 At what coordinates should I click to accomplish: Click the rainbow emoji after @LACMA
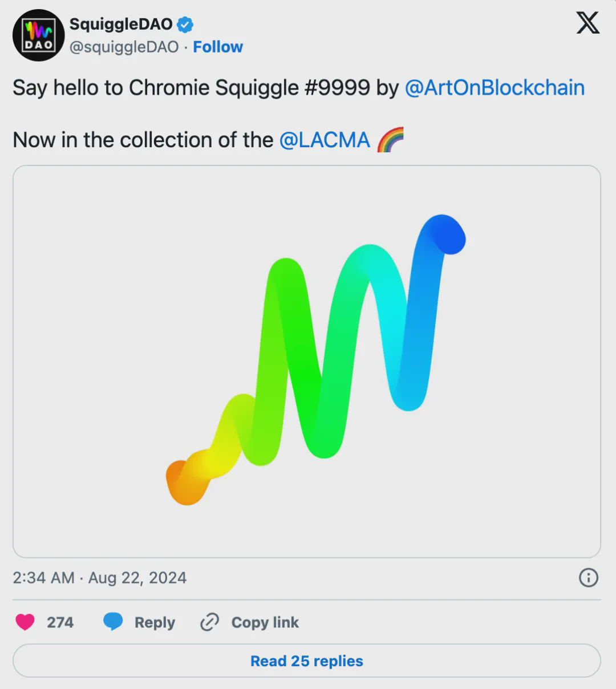point(391,140)
